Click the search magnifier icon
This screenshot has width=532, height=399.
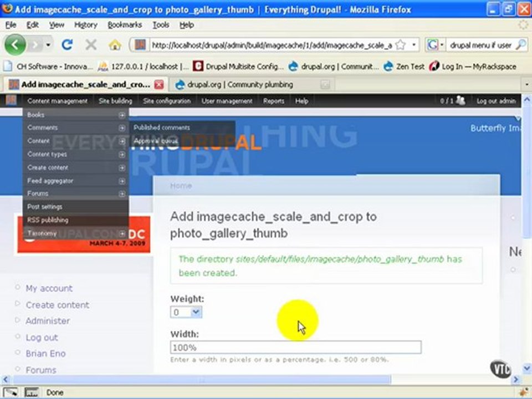[521, 45]
